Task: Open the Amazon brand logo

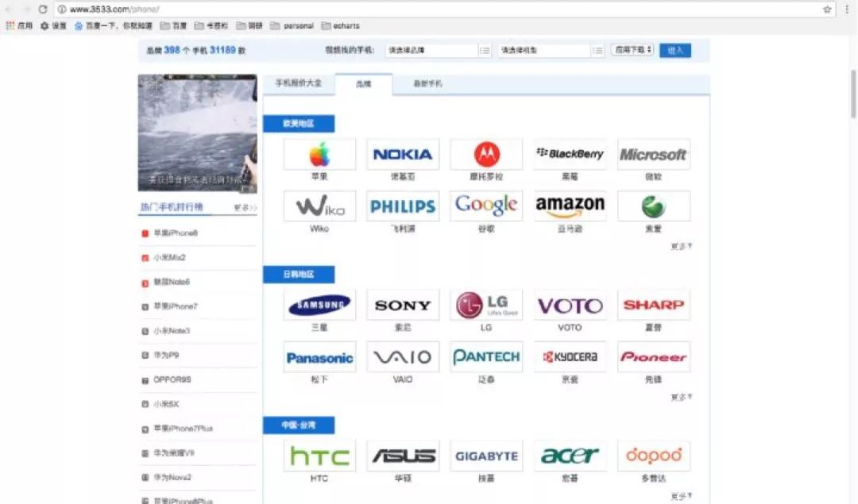Action: pos(570,206)
